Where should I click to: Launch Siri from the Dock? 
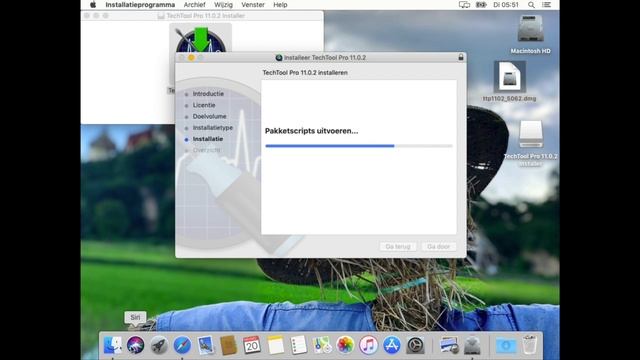tap(135, 345)
